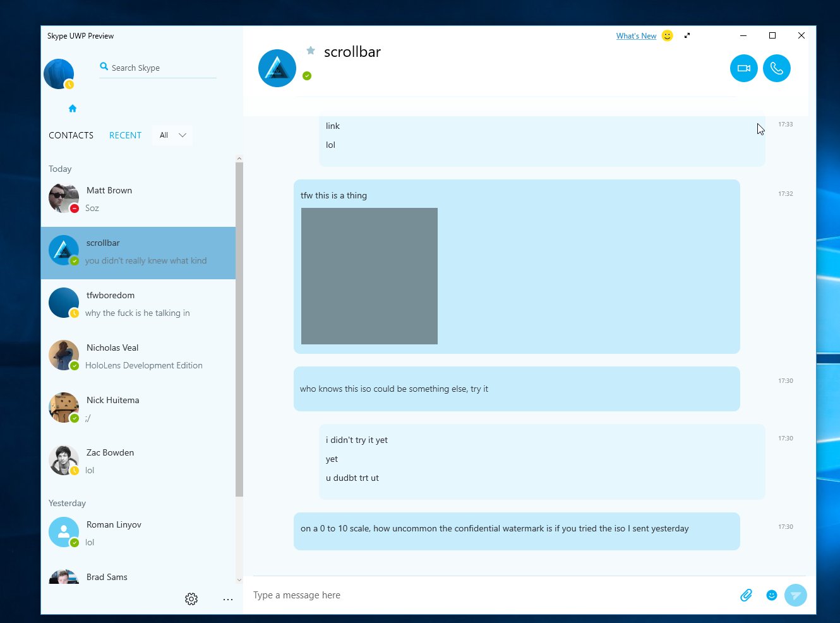Viewport: 840px width, 623px height.
Task: Open Matt Brown conversation
Action: (x=138, y=200)
